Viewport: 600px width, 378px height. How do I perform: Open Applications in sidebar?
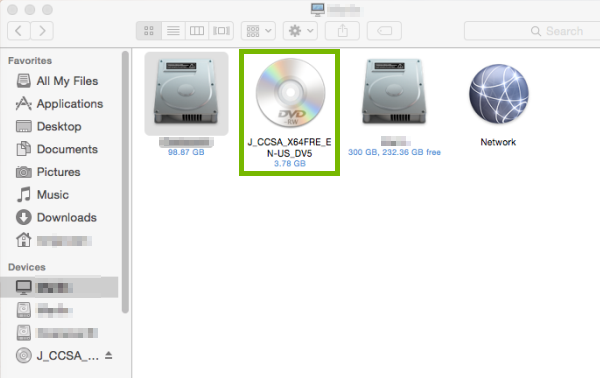coord(60,104)
